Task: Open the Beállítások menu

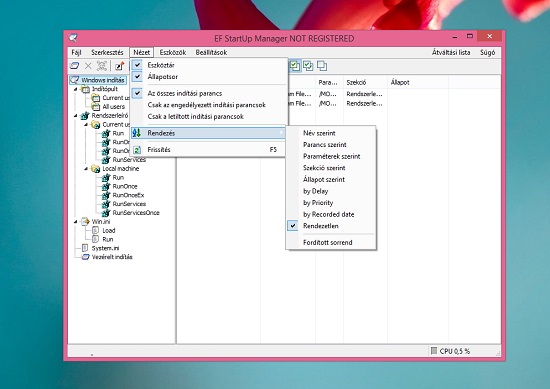Action: 211,52
